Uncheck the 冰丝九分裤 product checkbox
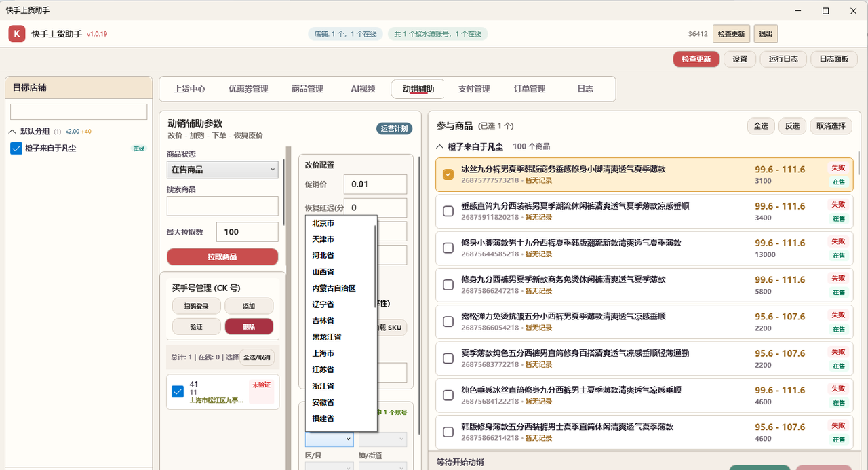Screen dimensions: 868x470 tap(448, 174)
